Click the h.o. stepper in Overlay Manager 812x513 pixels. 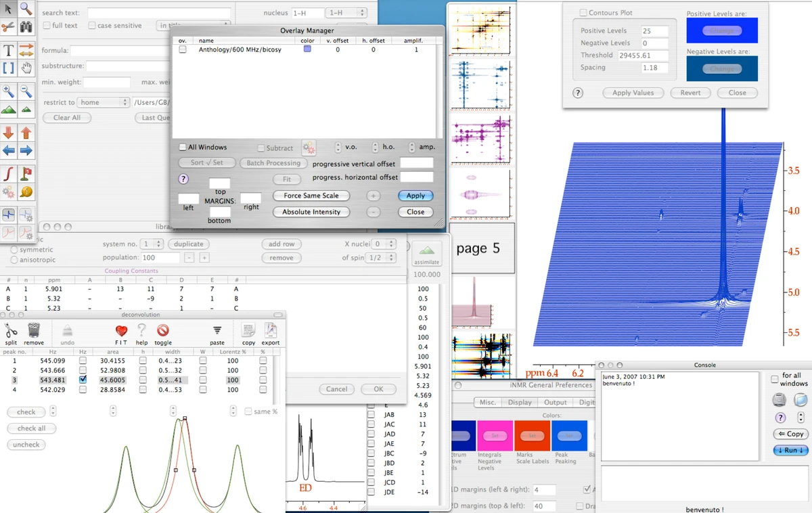pyautogui.click(x=376, y=147)
